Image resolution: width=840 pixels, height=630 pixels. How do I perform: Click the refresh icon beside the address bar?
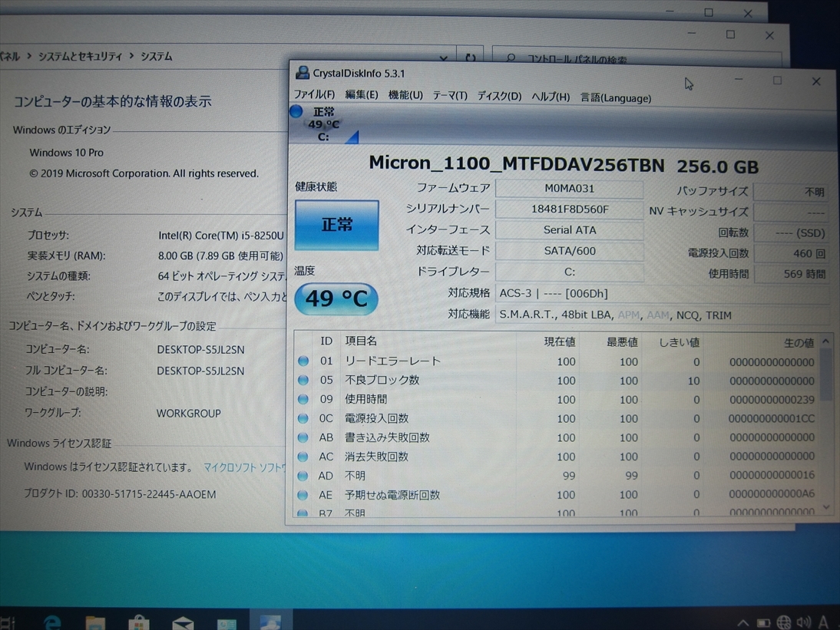coord(471,58)
